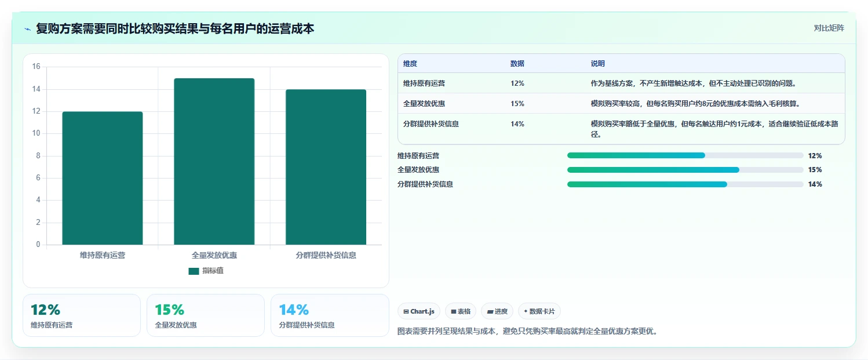This screenshot has height=360, width=868.
Task: Click the 维持原有运营 x-axis label
Action: (x=103, y=255)
